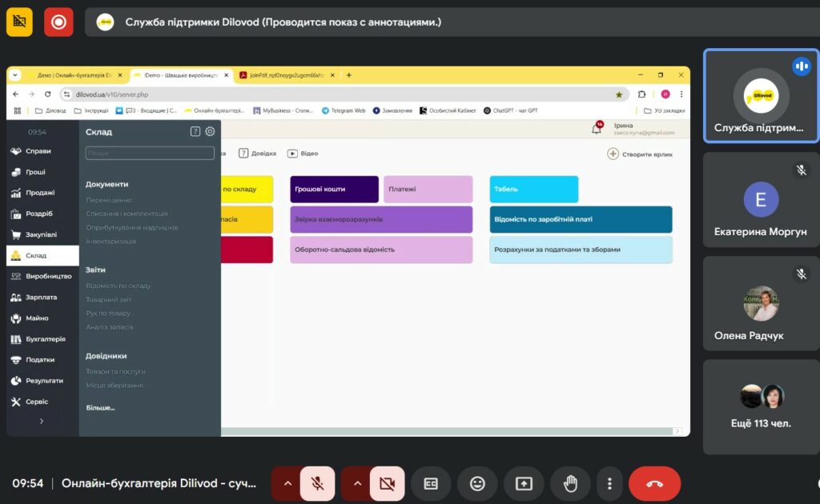Select Олена Радчук participant tile
Screen dimensions: 820x504
761,303
